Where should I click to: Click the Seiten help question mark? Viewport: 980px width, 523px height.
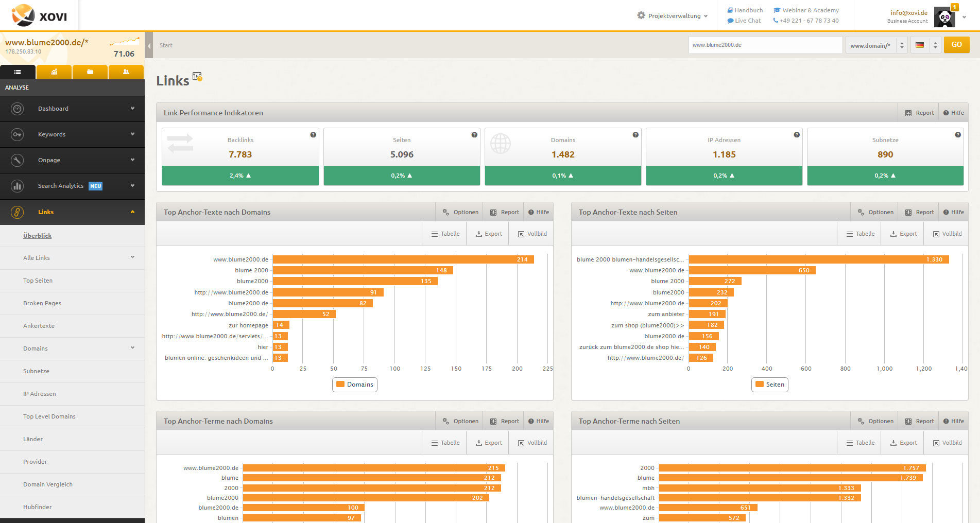point(474,135)
